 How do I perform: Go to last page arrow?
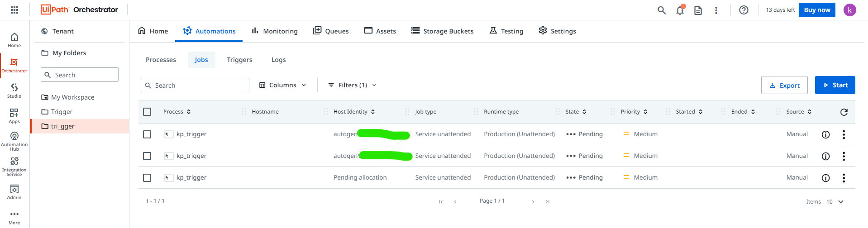coord(548,202)
